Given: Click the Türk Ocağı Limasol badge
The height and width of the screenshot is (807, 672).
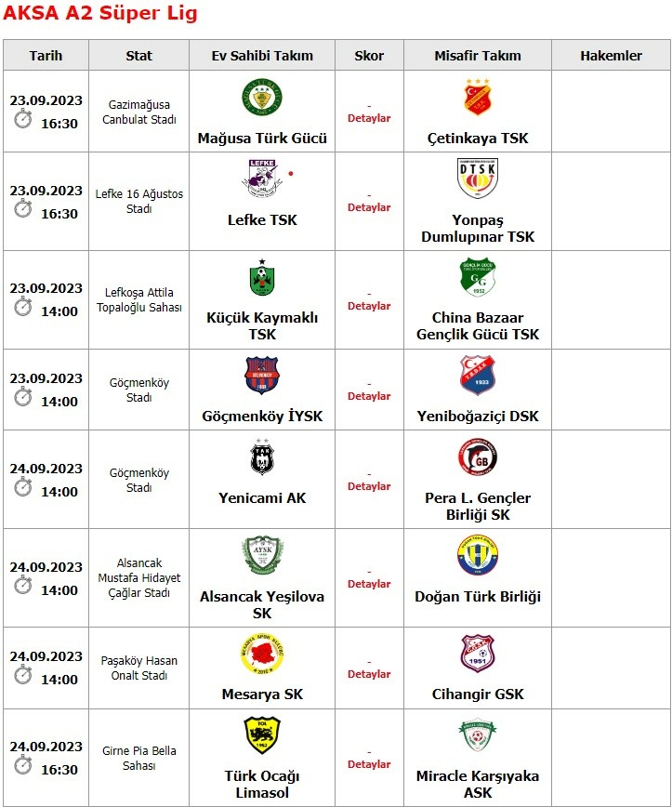Looking at the screenshot, I should [262, 735].
